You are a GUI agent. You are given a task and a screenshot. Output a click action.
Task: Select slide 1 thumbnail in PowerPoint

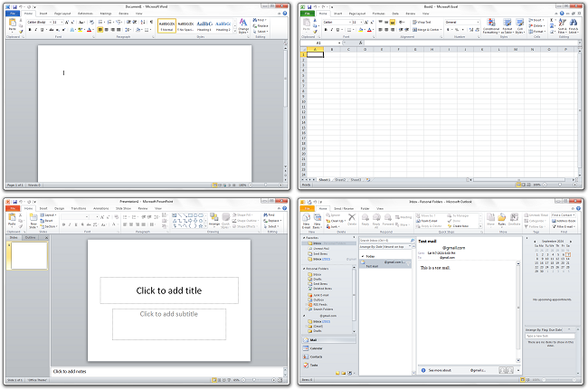pyautogui.click(x=29, y=256)
